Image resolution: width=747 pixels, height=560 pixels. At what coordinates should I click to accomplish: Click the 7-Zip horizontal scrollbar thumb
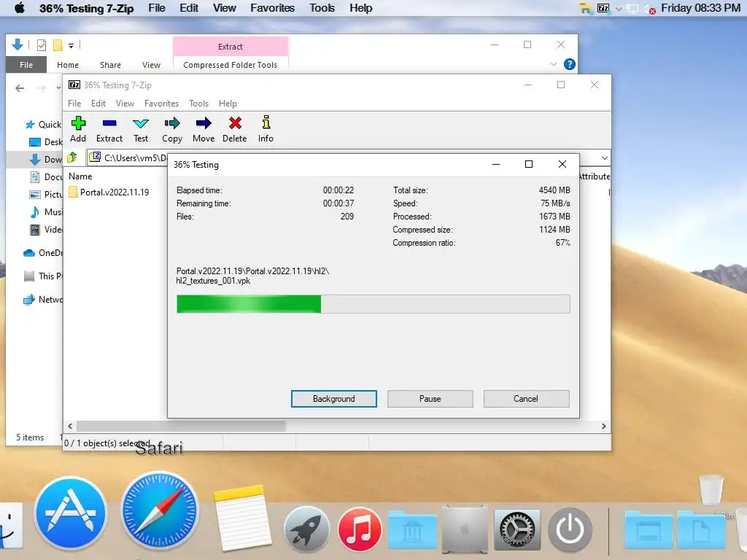pos(181,426)
